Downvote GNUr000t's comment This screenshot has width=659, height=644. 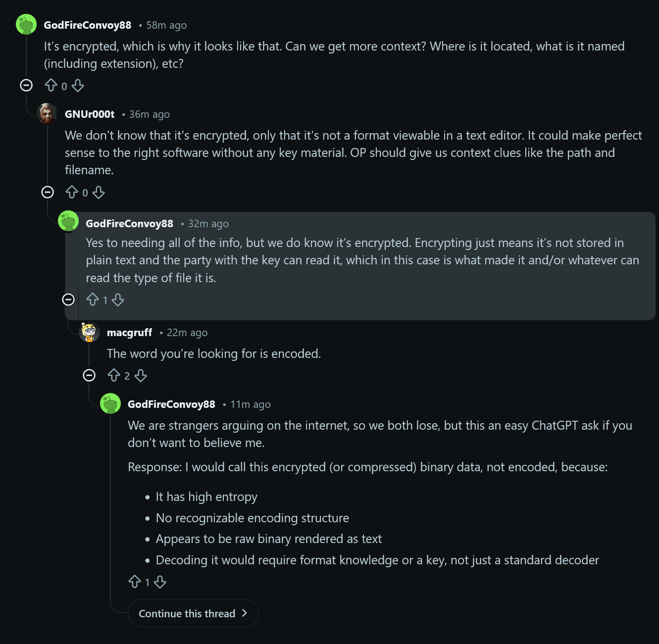99,192
